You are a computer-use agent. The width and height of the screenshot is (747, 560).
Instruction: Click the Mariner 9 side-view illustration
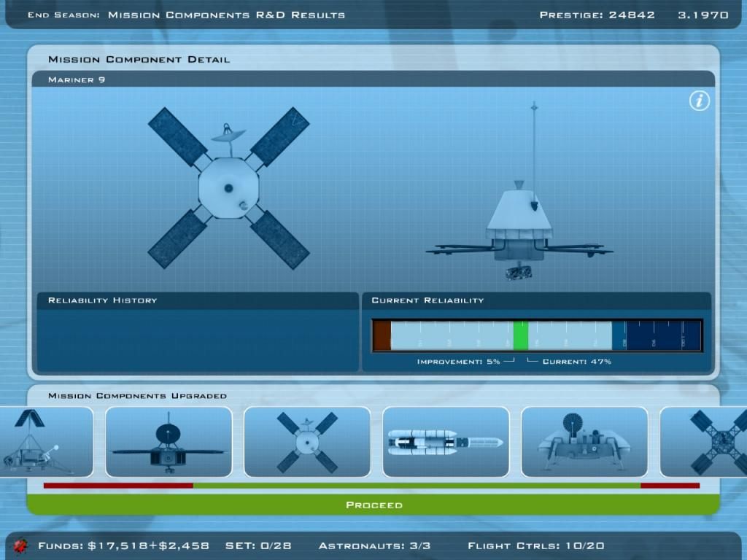[519, 192]
